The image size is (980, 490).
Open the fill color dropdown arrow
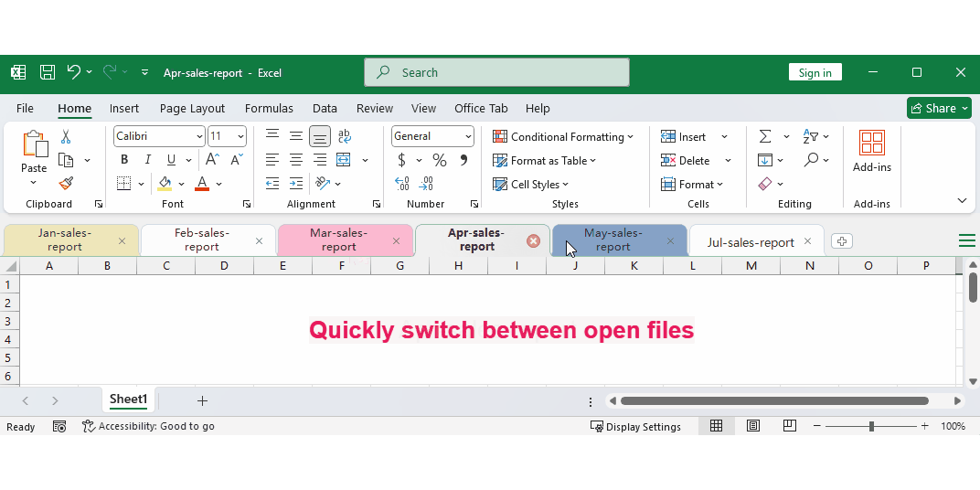coord(181,184)
